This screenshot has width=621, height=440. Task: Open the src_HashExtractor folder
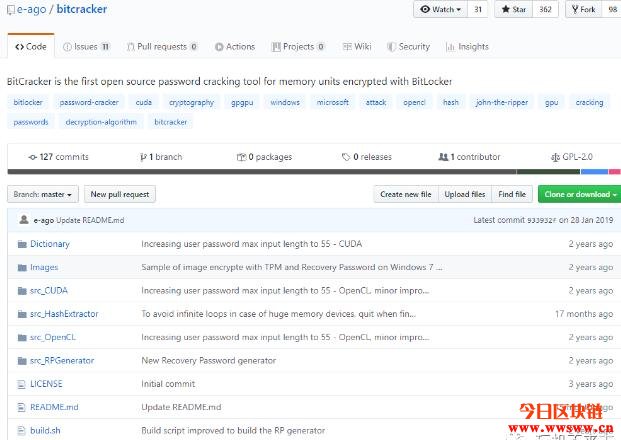click(x=64, y=314)
